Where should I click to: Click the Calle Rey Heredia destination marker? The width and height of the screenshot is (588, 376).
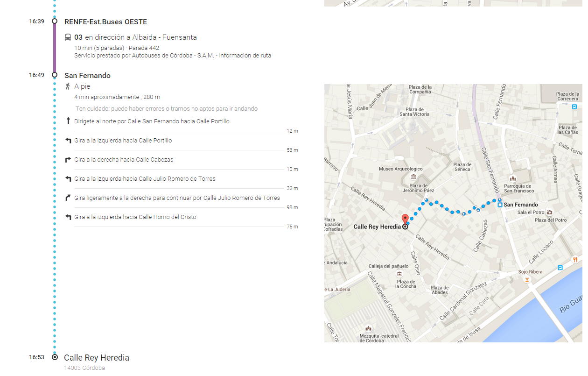click(55, 357)
